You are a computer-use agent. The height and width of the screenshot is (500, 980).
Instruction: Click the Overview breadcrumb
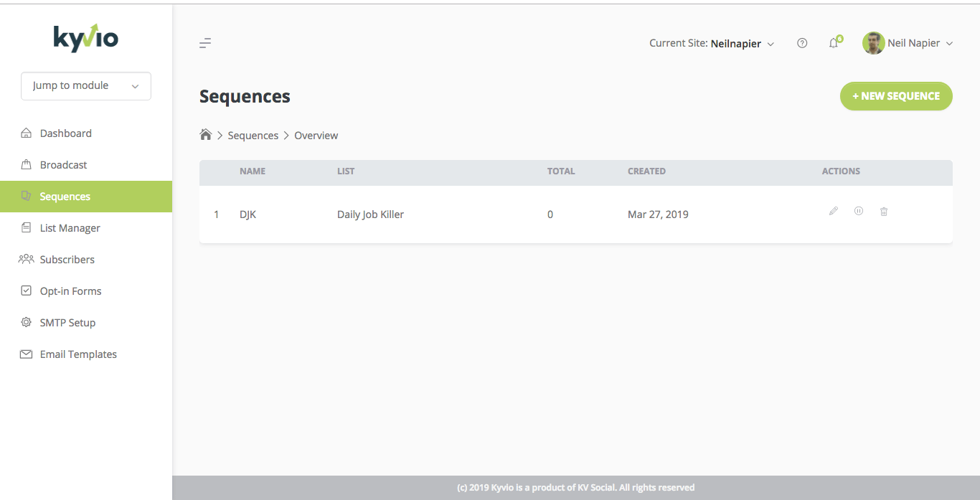(316, 136)
